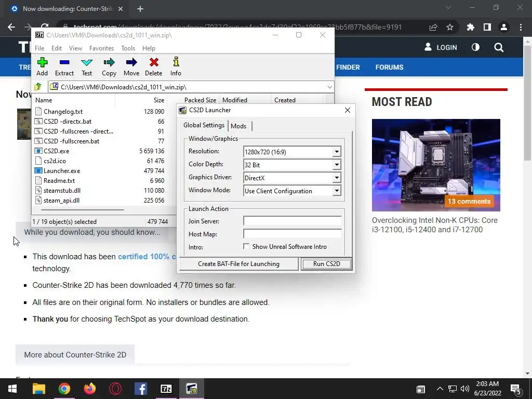The width and height of the screenshot is (532, 399).
Task: Open Chrome extensions puzzle icon
Action: click(470, 27)
